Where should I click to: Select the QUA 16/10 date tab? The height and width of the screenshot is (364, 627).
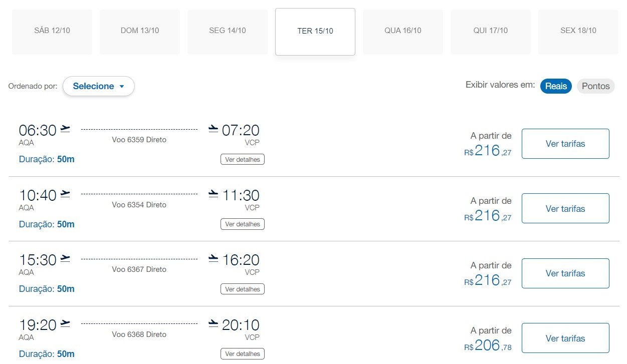pos(403,31)
